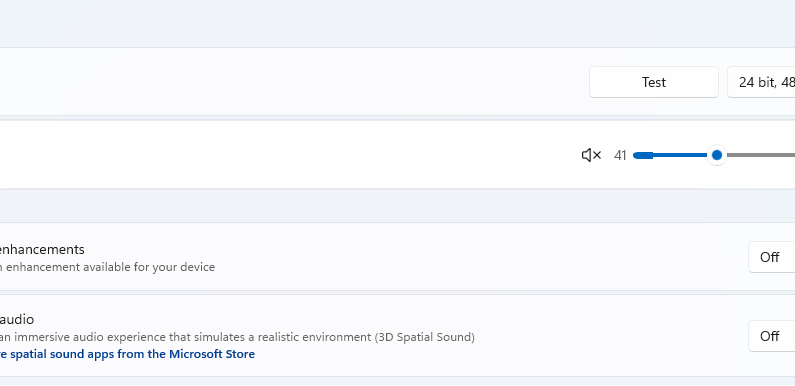Click empty area of the volume row card
The width and height of the screenshot is (795, 386).
tap(304, 155)
